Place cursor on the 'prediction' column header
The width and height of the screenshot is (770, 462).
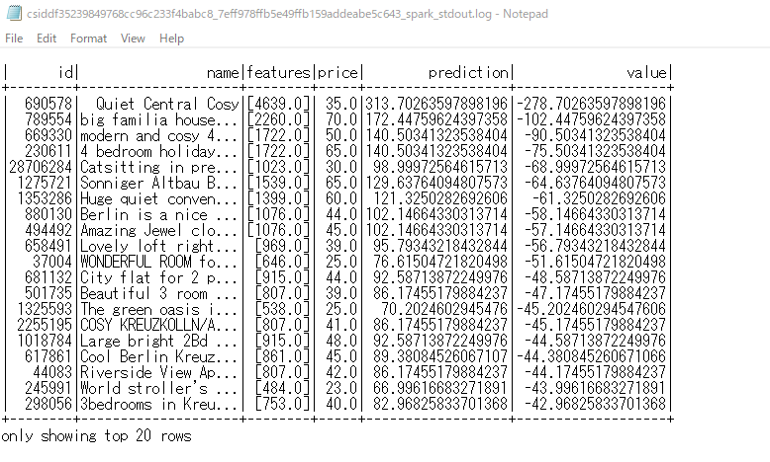(468, 72)
